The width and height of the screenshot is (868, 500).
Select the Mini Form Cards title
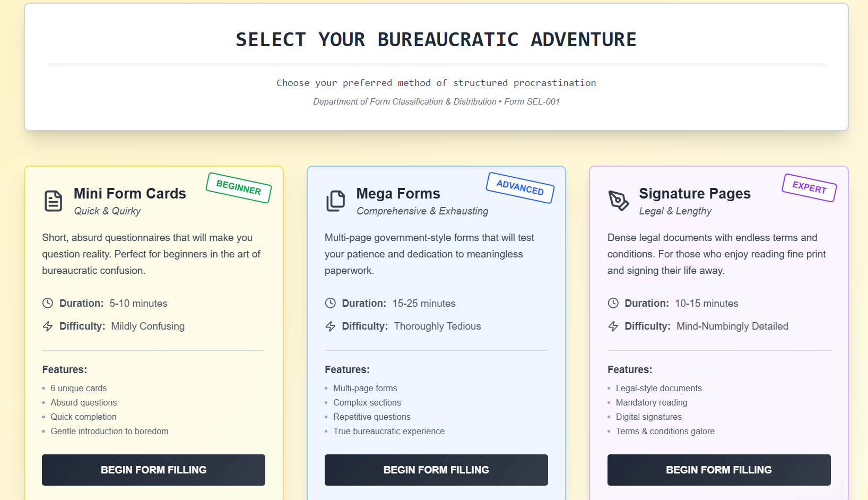[x=130, y=194]
